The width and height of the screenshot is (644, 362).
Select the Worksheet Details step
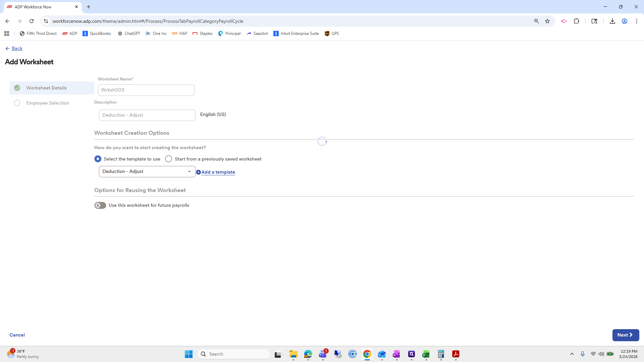[46, 88]
